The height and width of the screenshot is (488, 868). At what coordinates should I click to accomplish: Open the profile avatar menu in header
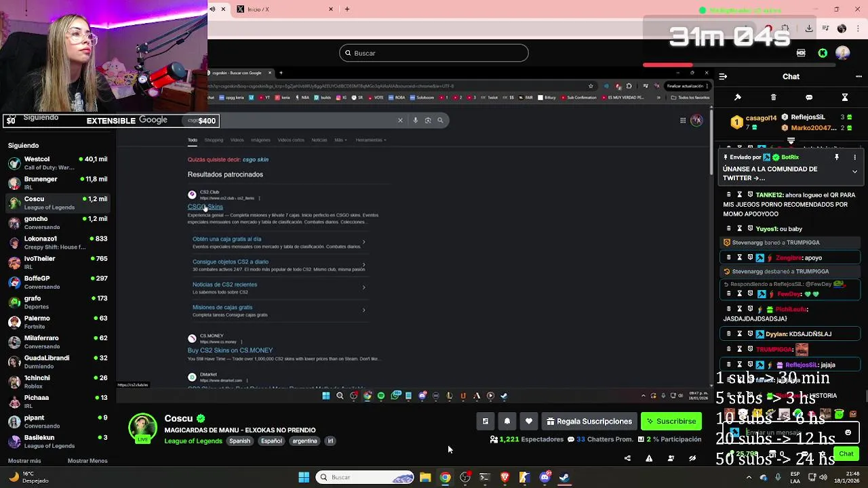click(x=842, y=53)
